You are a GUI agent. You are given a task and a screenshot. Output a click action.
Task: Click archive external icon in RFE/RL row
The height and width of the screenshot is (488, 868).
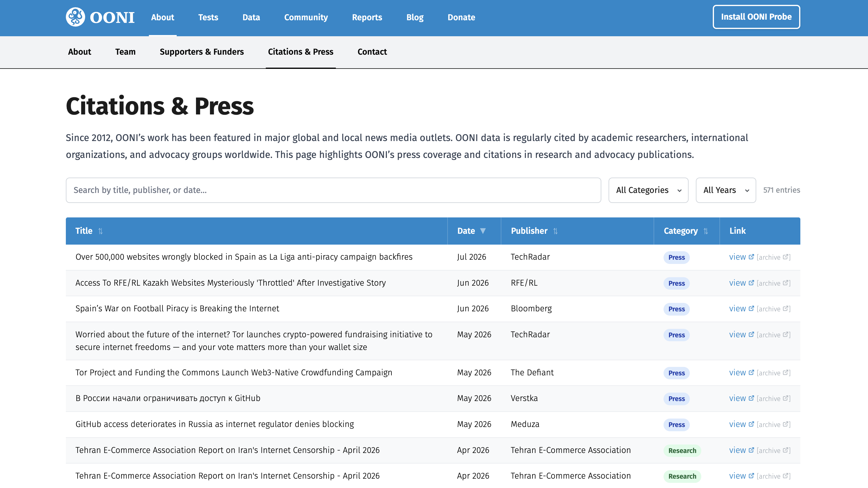tap(786, 283)
